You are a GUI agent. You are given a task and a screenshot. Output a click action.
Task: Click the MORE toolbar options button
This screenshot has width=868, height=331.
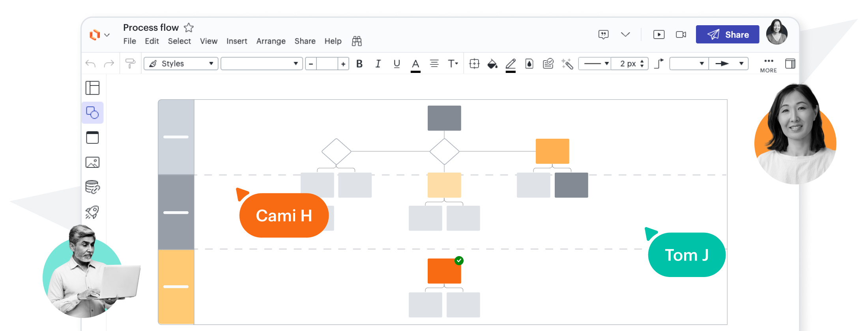[x=768, y=65]
